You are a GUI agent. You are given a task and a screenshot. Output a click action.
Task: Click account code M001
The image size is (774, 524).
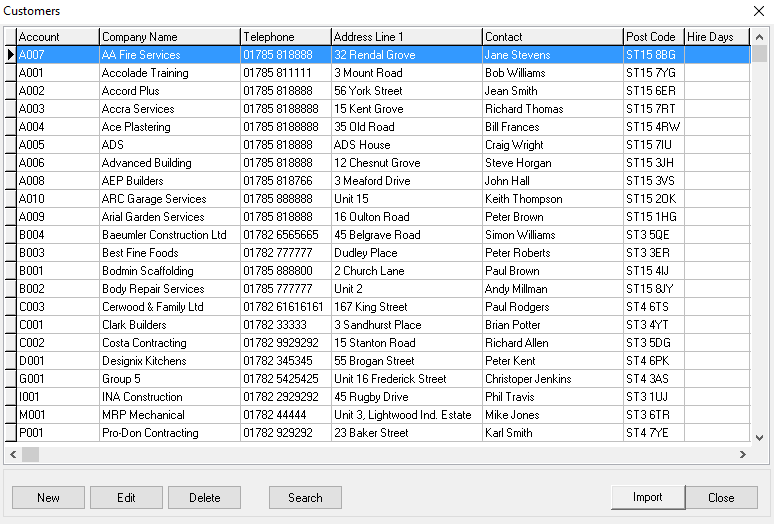click(x=58, y=415)
